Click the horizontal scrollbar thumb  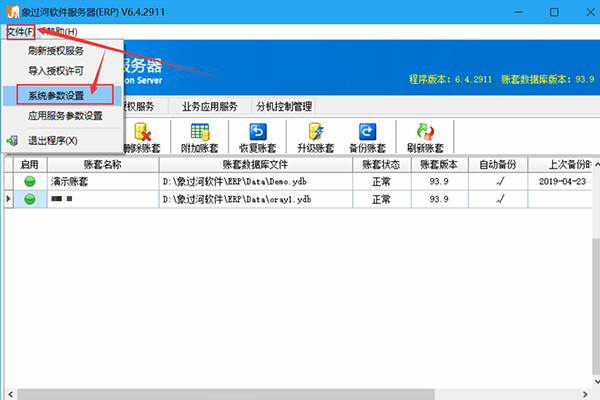point(226,395)
